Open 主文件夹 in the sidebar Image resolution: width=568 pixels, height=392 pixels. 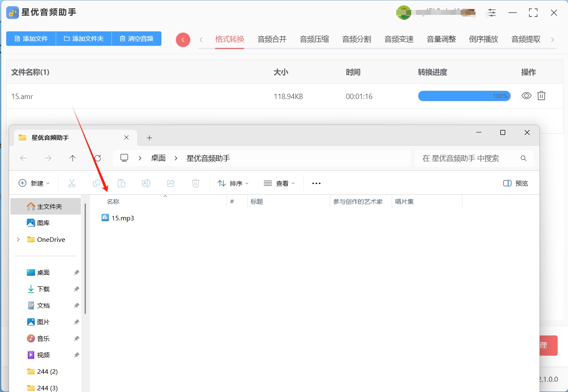pyautogui.click(x=45, y=206)
